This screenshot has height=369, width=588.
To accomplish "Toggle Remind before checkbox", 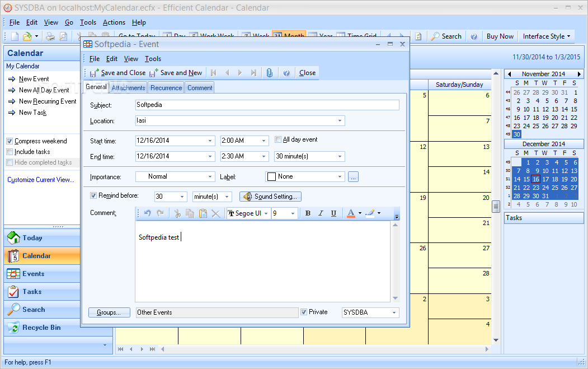I will [x=93, y=195].
